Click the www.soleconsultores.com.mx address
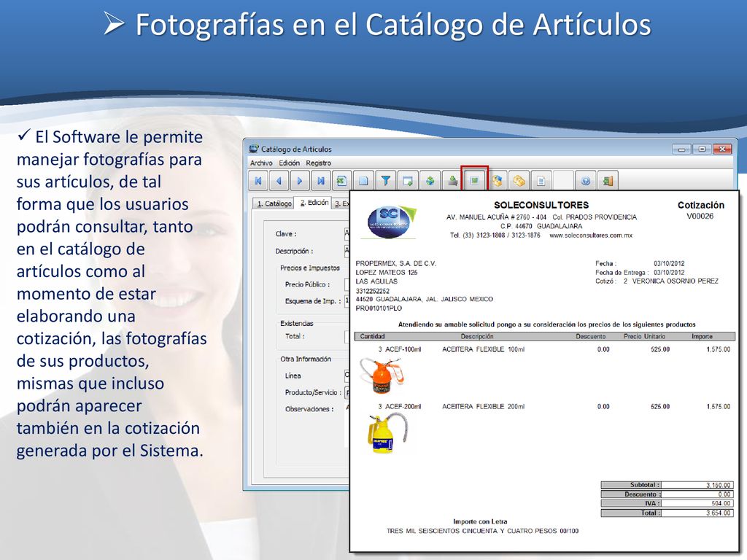747x560 pixels. (x=591, y=236)
